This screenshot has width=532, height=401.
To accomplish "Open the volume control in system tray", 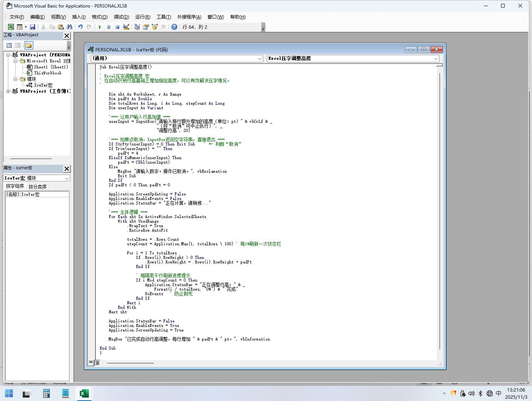I will coord(472,393).
